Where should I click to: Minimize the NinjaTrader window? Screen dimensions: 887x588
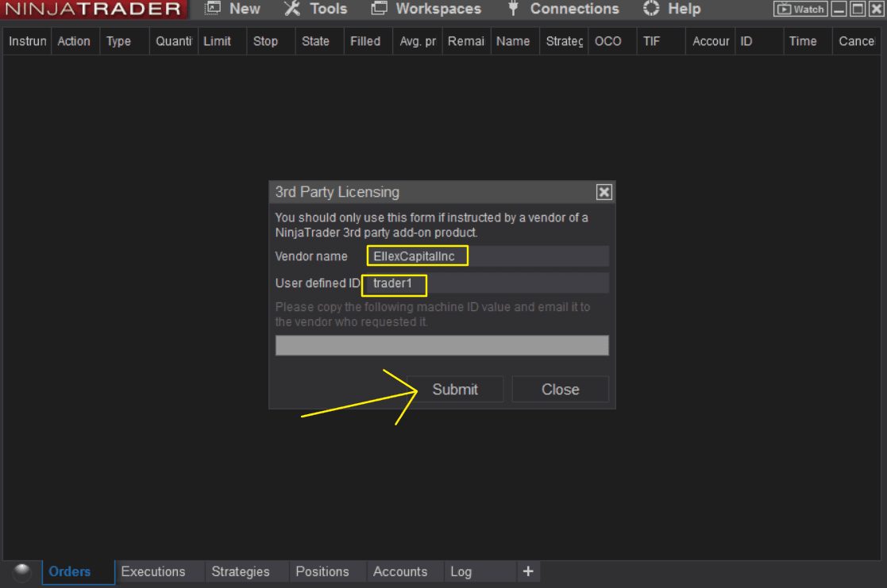click(839, 9)
